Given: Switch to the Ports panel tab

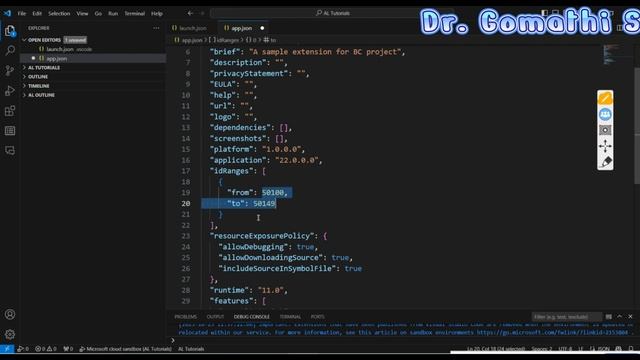Looking at the screenshot, I should point(318,317).
